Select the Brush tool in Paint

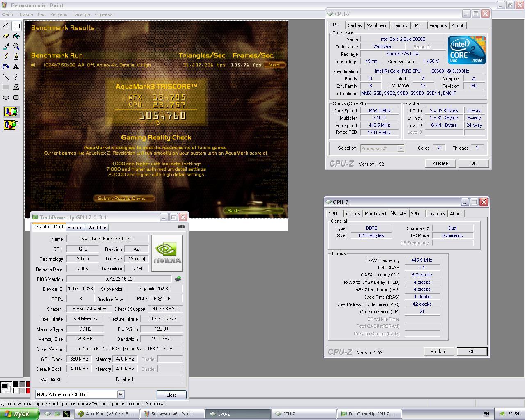[x=16, y=56]
